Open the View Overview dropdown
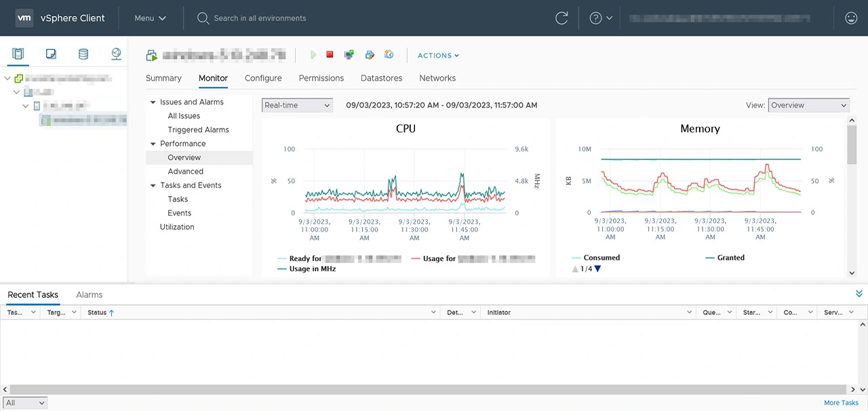 pos(808,105)
